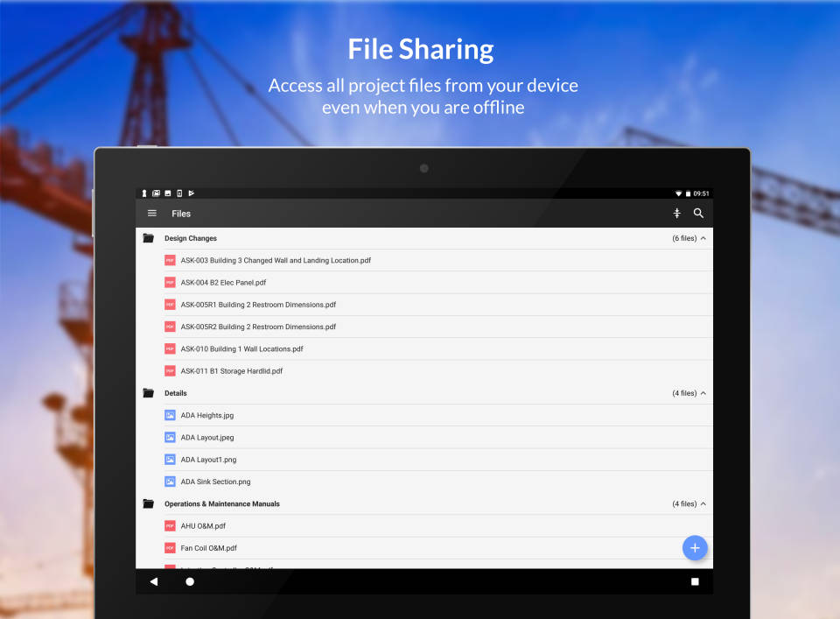Click the battery indicator in the status bar
The width and height of the screenshot is (840, 619).
click(x=687, y=193)
